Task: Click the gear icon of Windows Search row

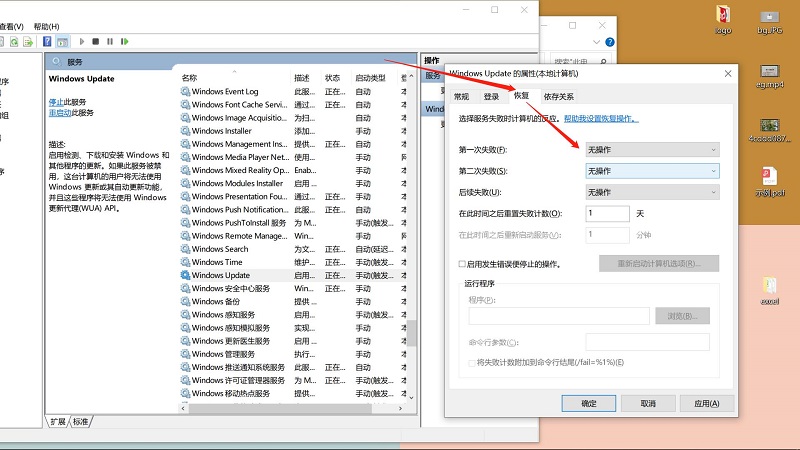Action: pyautogui.click(x=185, y=249)
